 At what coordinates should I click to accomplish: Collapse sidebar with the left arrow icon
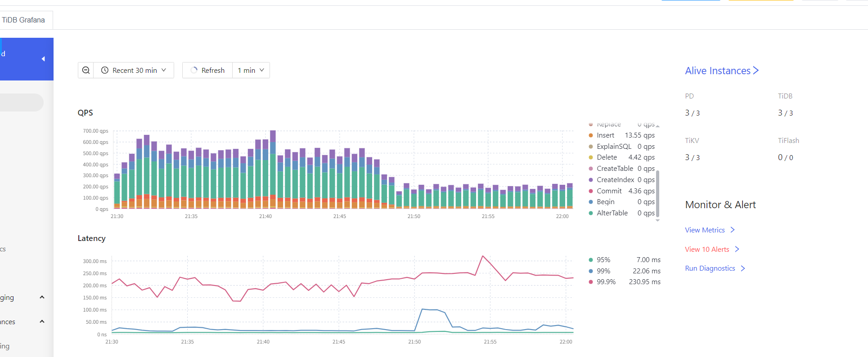pos(43,59)
